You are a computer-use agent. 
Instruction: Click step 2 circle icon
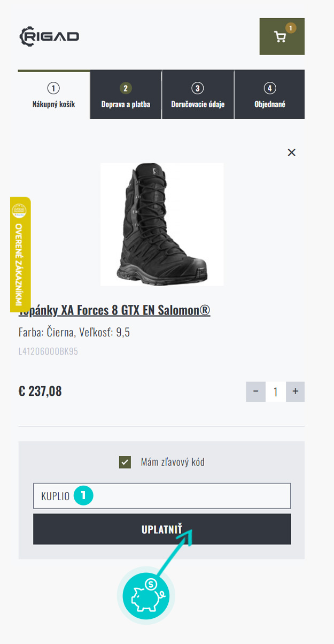126,88
